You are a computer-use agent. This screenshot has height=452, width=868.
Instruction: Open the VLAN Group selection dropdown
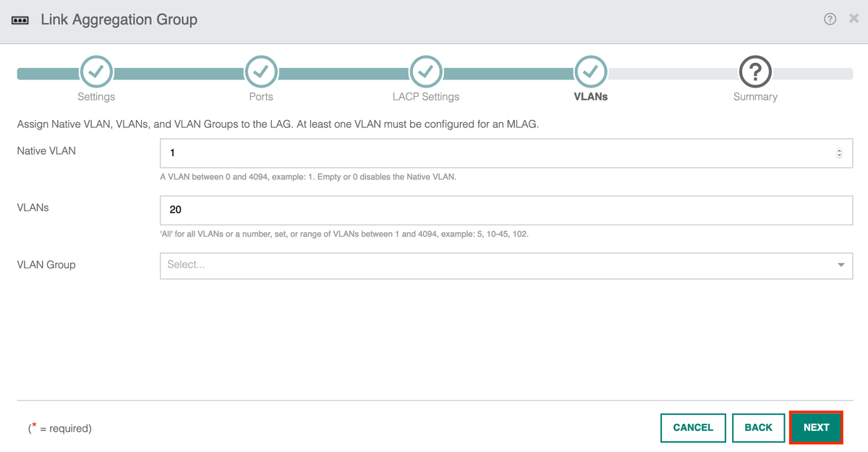coord(506,265)
